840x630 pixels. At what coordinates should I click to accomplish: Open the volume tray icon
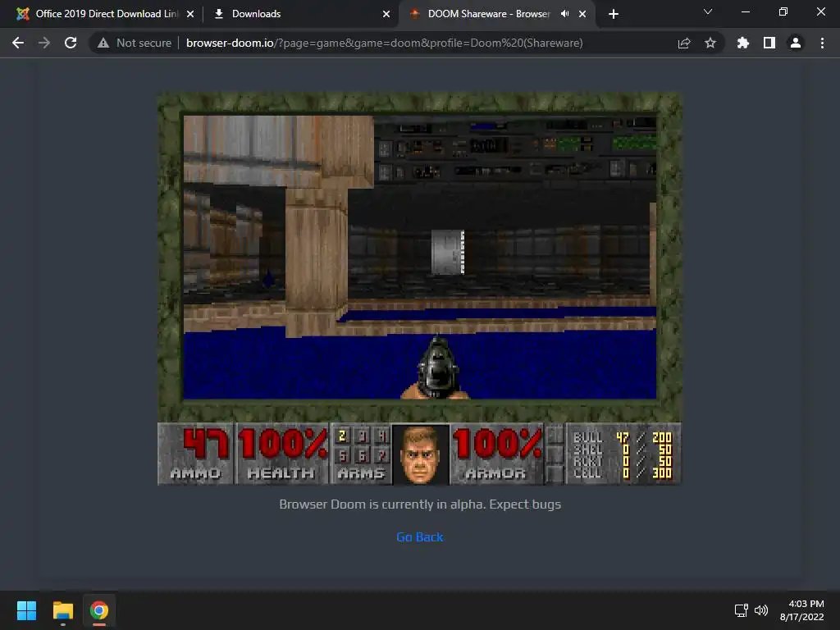point(760,610)
